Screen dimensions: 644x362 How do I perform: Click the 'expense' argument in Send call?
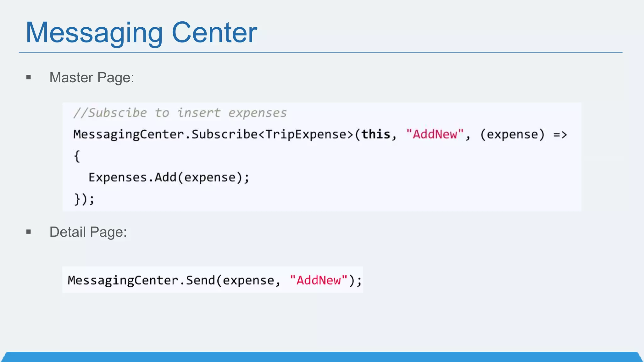(x=248, y=280)
